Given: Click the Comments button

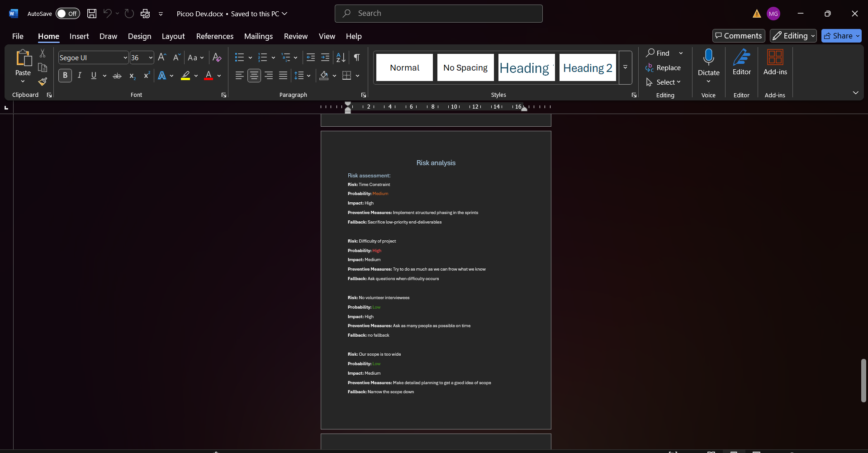Looking at the screenshot, I should [x=738, y=36].
